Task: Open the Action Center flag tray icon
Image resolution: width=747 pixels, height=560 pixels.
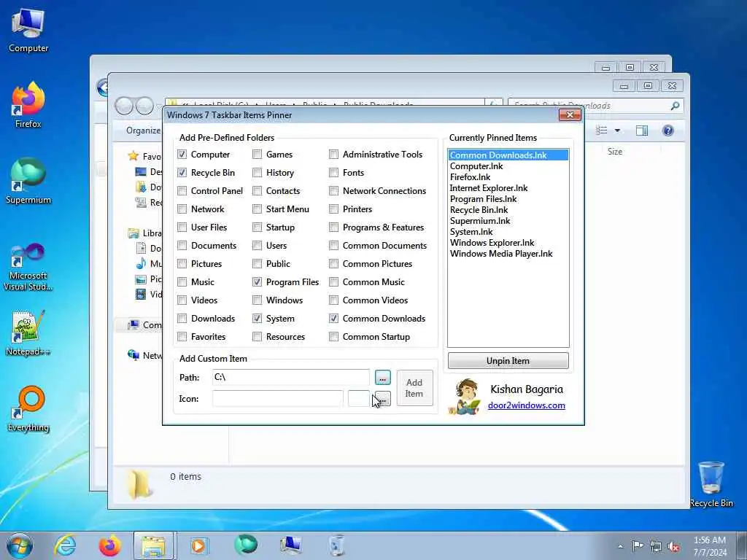Action: 638,546
